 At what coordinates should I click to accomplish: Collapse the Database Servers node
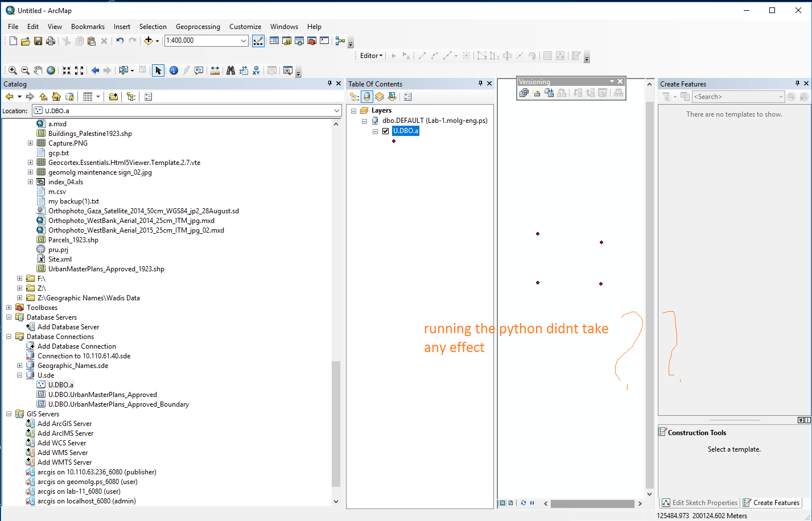(9, 317)
